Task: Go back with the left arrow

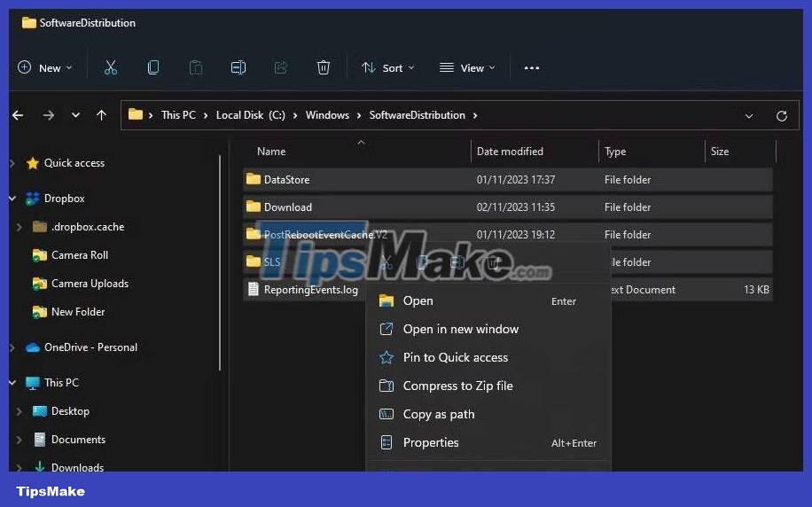Action: [18, 115]
